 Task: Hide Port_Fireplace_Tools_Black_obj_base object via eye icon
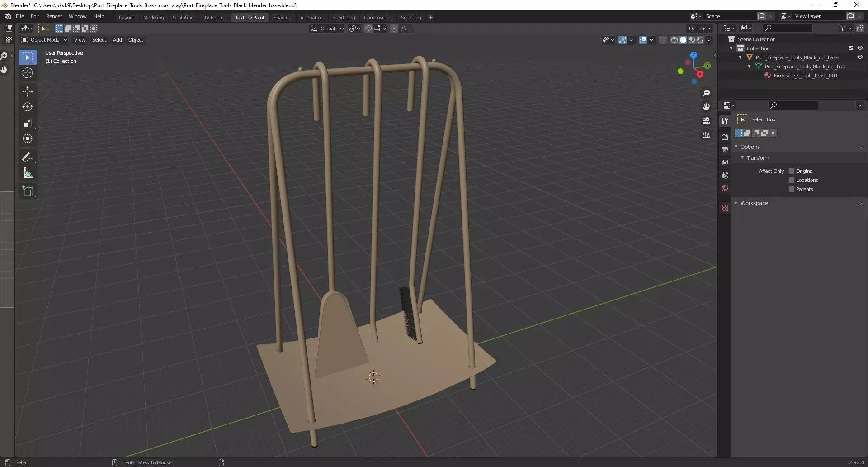point(860,57)
